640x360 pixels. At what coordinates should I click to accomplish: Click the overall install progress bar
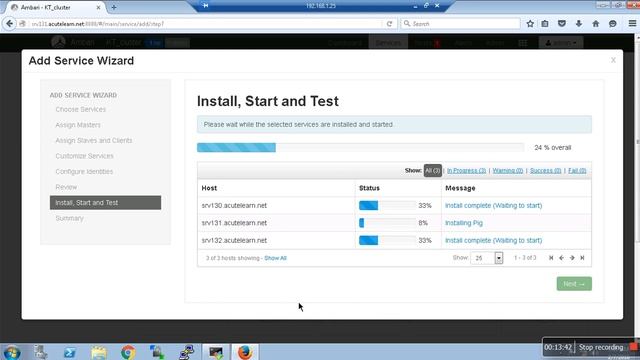coord(360,147)
